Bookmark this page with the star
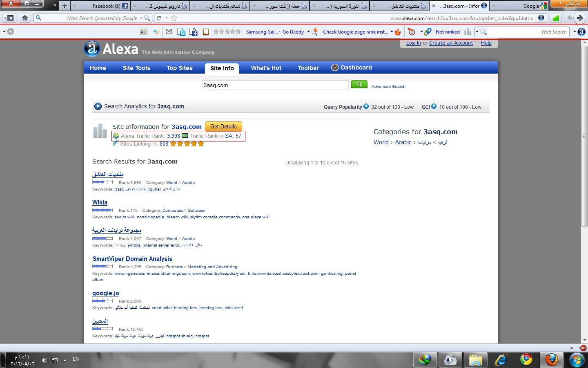Screen dimensions: 588x368 174,18
